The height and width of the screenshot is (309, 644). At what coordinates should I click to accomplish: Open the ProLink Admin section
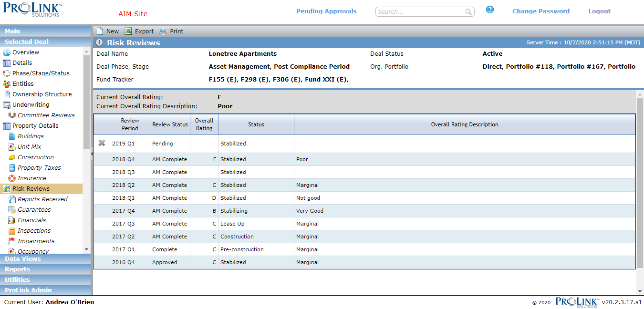(x=45, y=290)
